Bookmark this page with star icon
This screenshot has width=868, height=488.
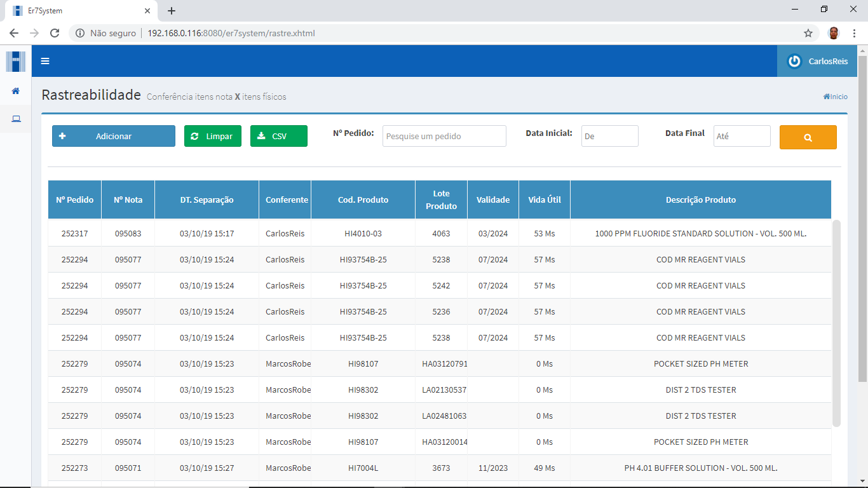pos(808,33)
